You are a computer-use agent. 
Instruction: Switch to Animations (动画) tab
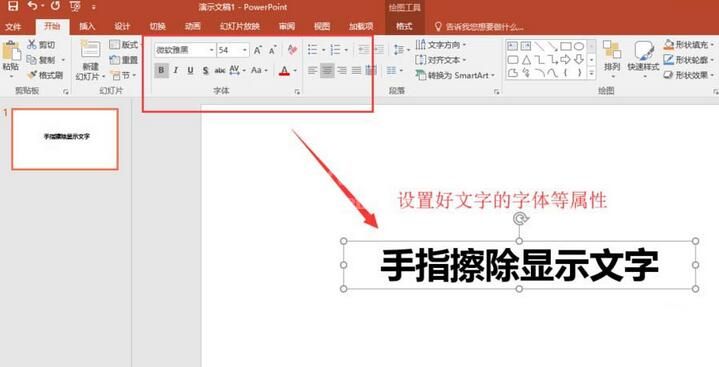coord(193,27)
